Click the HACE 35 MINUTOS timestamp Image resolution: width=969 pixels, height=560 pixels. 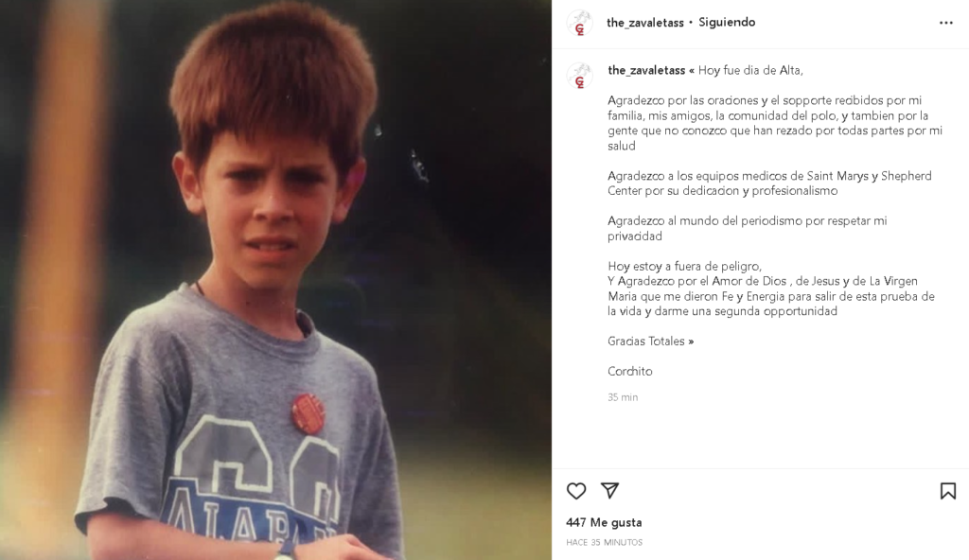605,542
